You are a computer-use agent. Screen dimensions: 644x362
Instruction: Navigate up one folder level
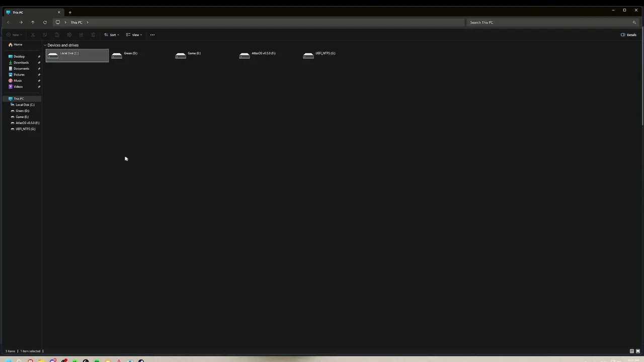tap(33, 22)
